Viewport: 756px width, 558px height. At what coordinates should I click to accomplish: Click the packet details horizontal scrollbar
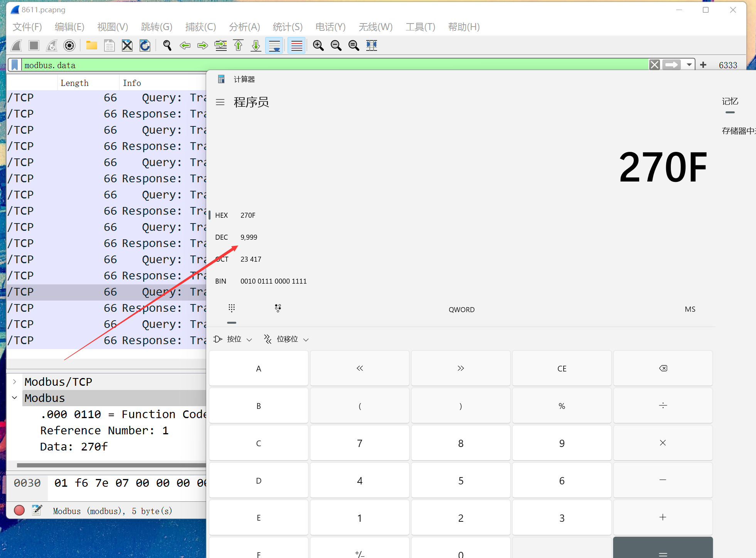111,465
